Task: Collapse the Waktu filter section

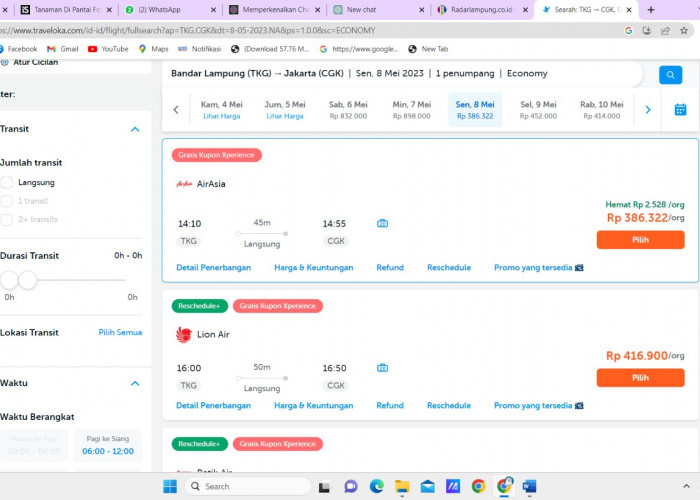Action: [x=135, y=383]
